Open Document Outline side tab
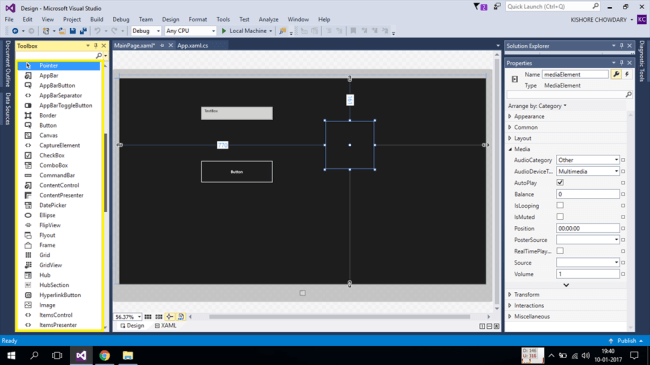650x365 pixels. pyautogui.click(x=8, y=63)
